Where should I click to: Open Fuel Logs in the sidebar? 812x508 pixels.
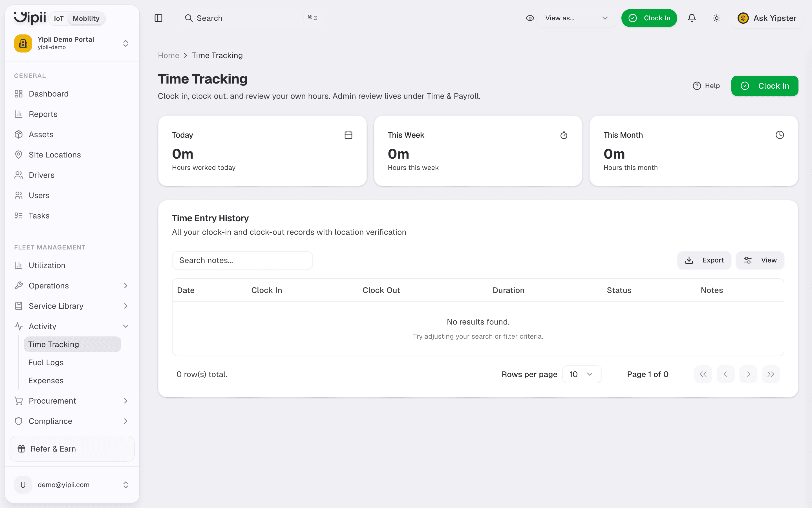[72, 363]
